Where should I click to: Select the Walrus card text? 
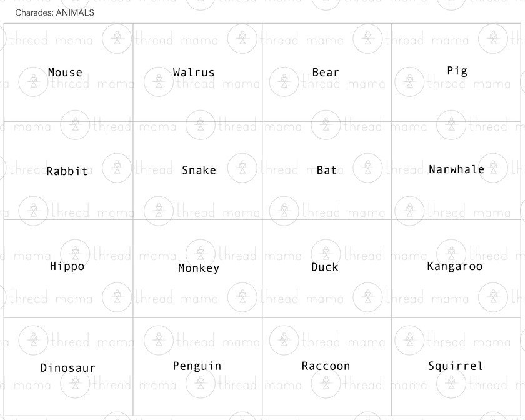194,72
